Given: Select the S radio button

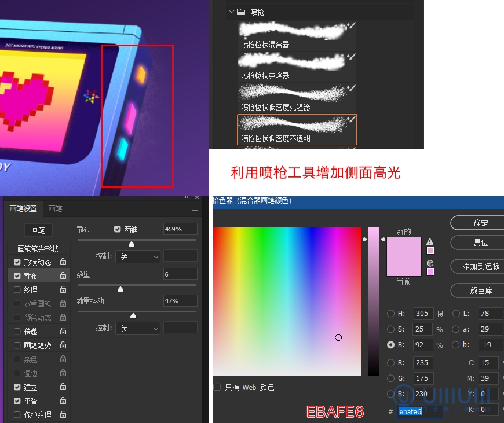Looking at the screenshot, I should pos(390,329).
